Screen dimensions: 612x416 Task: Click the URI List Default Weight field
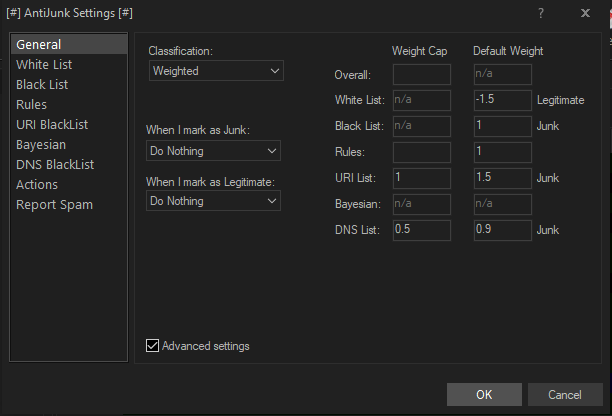click(x=502, y=178)
